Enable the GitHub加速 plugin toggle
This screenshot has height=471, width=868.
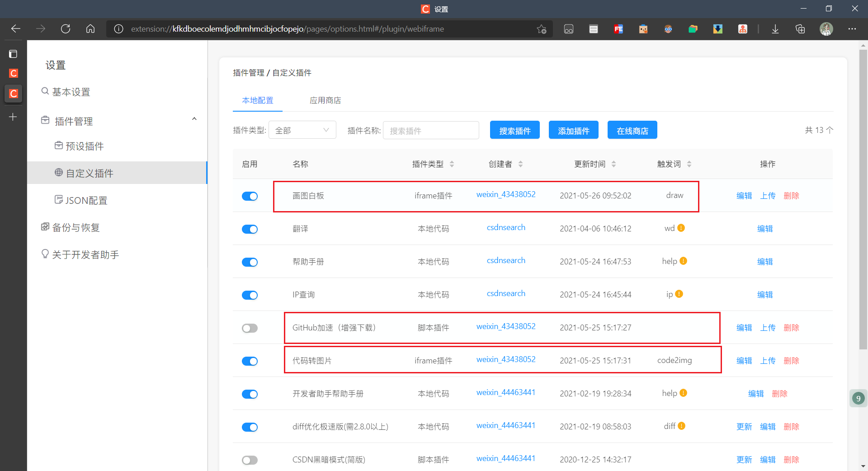pos(250,328)
